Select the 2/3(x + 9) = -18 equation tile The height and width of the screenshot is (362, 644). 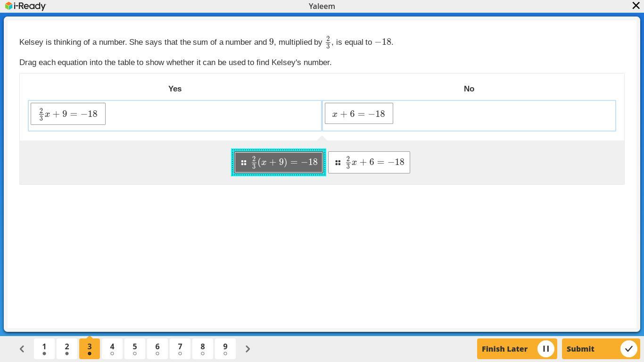[279, 163]
